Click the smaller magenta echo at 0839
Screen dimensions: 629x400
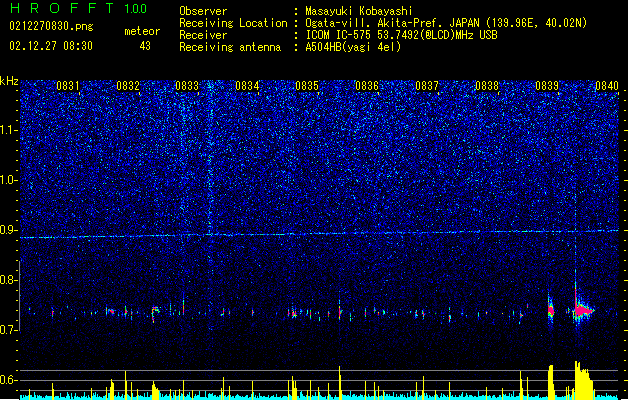coord(551,310)
